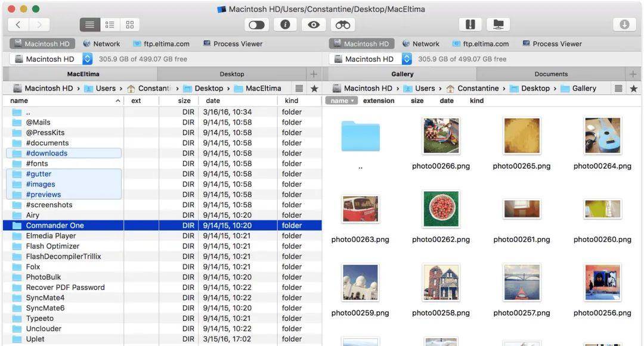Open right pane favorites star
The height and width of the screenshot is (346, 644).
pos(634,88)
